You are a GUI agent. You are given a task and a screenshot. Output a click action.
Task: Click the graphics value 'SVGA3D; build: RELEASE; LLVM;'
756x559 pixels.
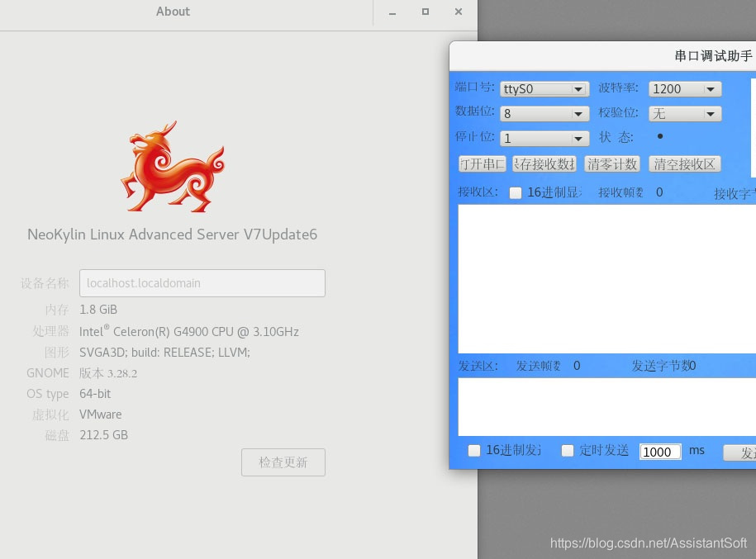pyautogui.click(x=165, y=353)
